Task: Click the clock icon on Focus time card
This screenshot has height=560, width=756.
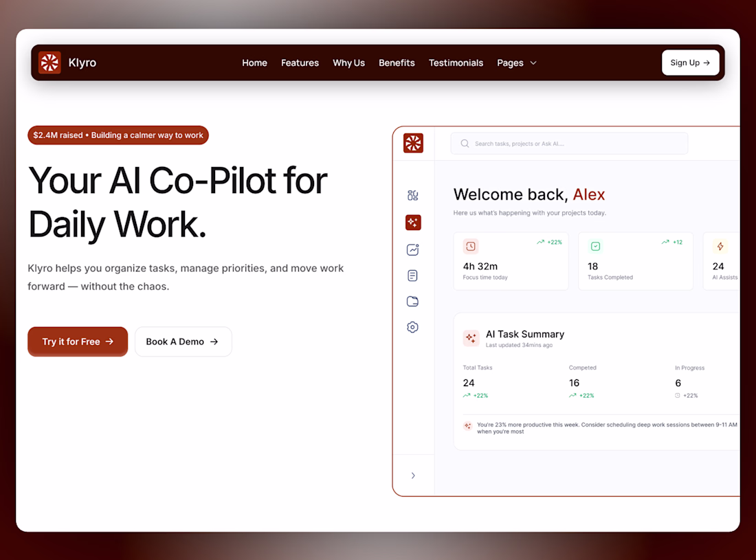Action: click(471, 246)
